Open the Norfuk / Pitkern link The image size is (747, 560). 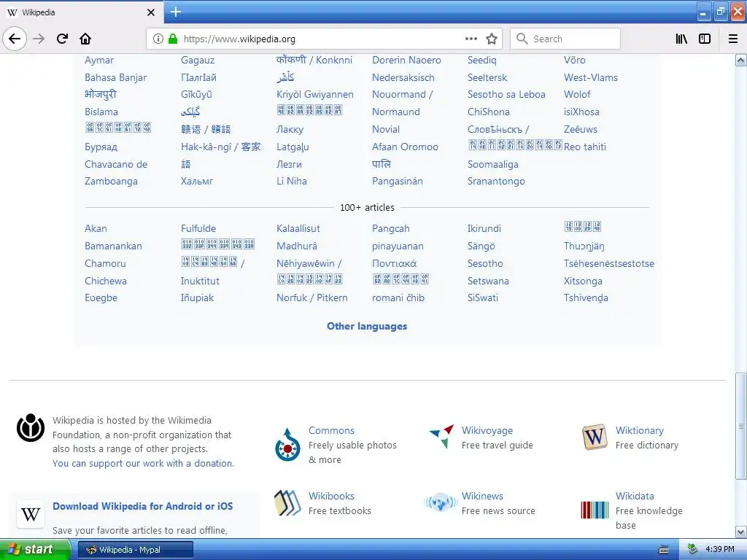(x=312, y=297)
